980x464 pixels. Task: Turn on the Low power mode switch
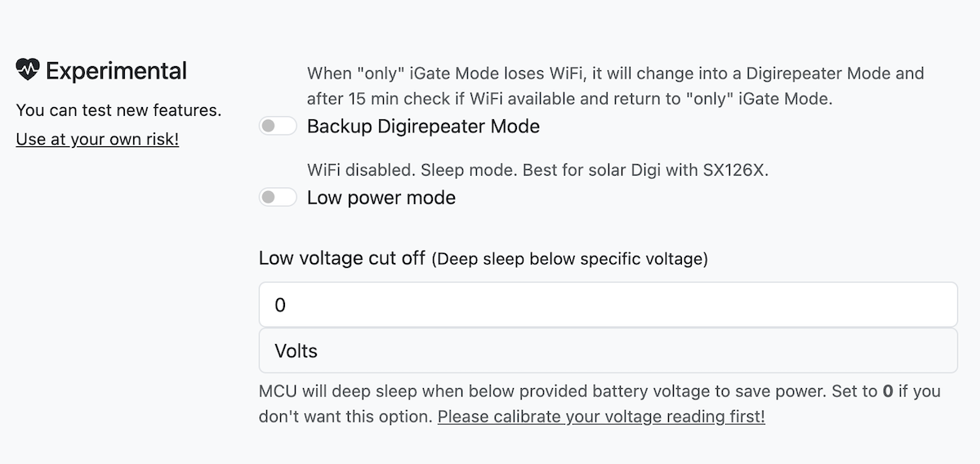(x=278, y=198)
